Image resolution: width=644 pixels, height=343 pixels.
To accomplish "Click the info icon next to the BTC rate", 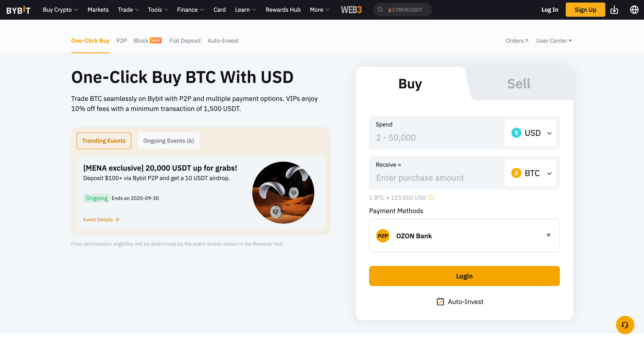I will point(431,198).
